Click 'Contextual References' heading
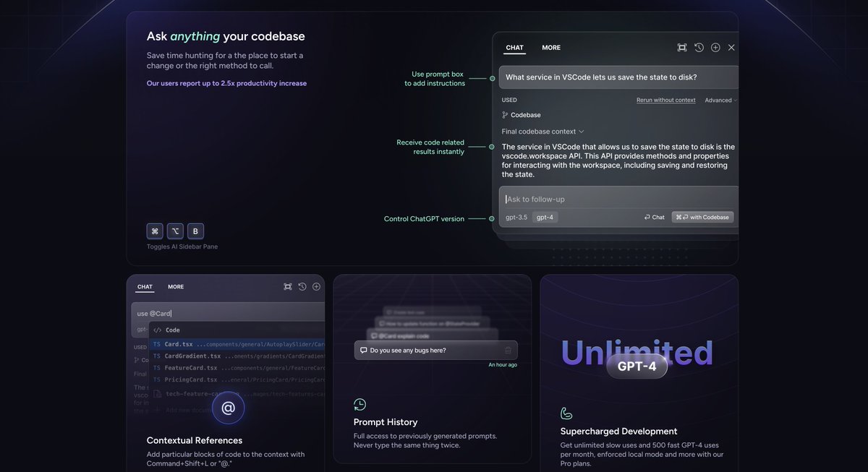868x472 pixels. click(x=195, y=440)
